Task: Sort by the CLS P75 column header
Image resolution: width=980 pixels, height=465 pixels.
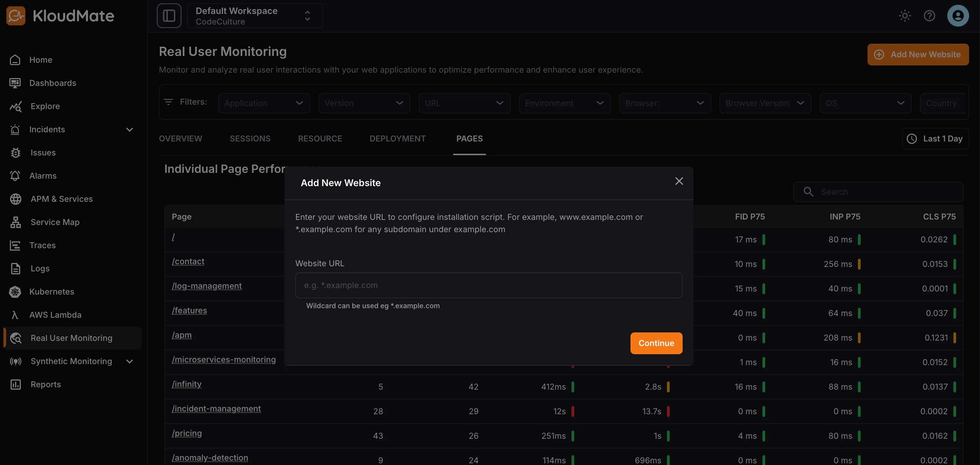Action: tap(939, 217)
